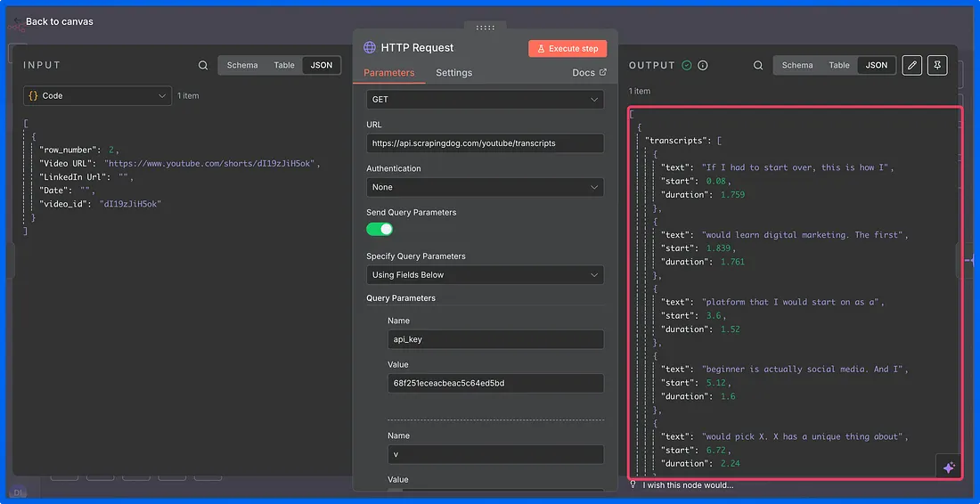Click the output panel search icon

click(758, 65)
